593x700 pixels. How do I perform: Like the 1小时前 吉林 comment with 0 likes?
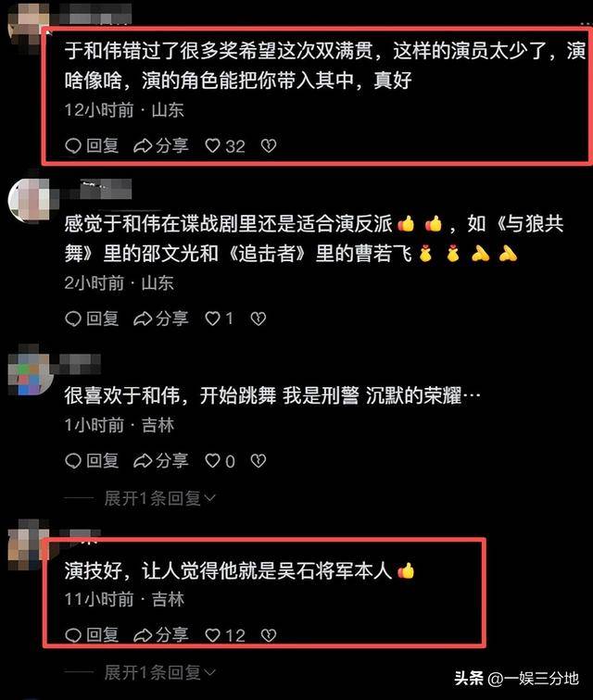click(x=220, y=461)
